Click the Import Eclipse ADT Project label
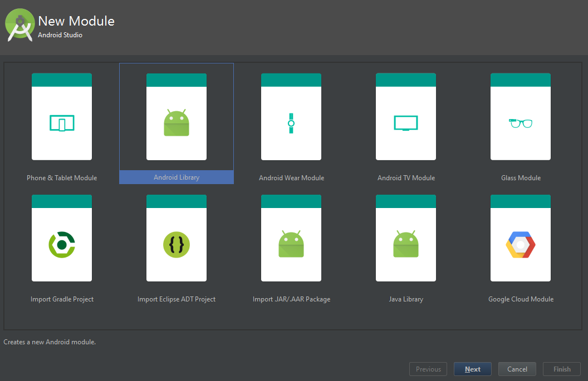 pos(177,299)
